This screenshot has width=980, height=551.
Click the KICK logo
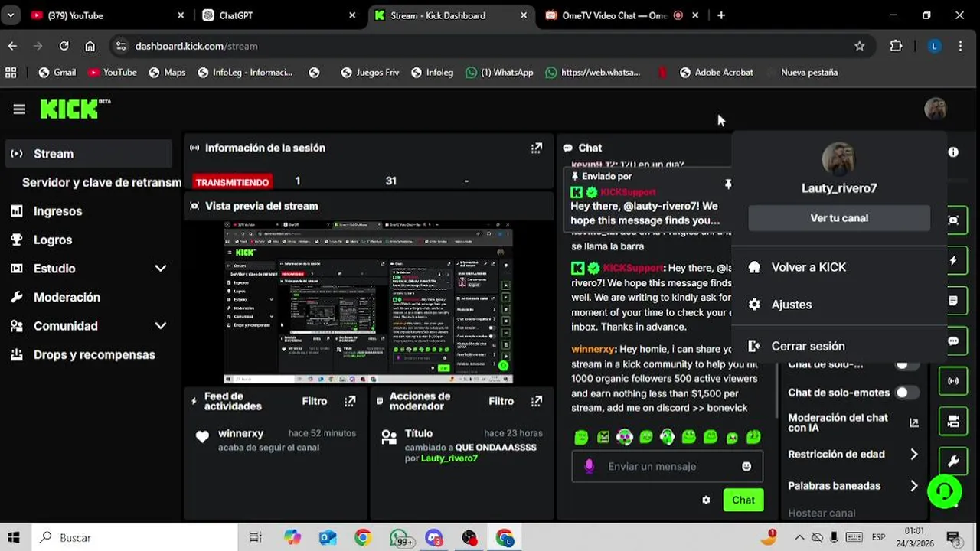coord(75,109)
